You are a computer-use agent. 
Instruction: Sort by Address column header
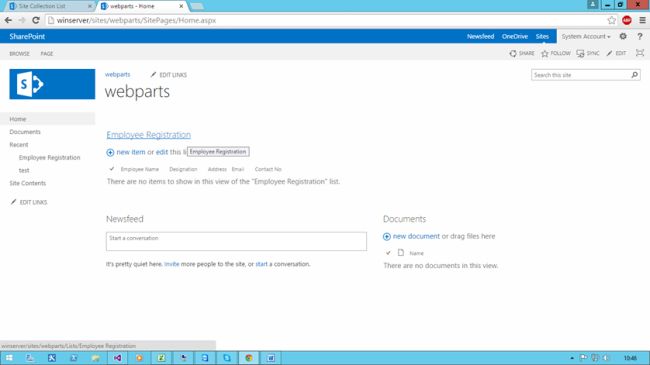point(217,169)
